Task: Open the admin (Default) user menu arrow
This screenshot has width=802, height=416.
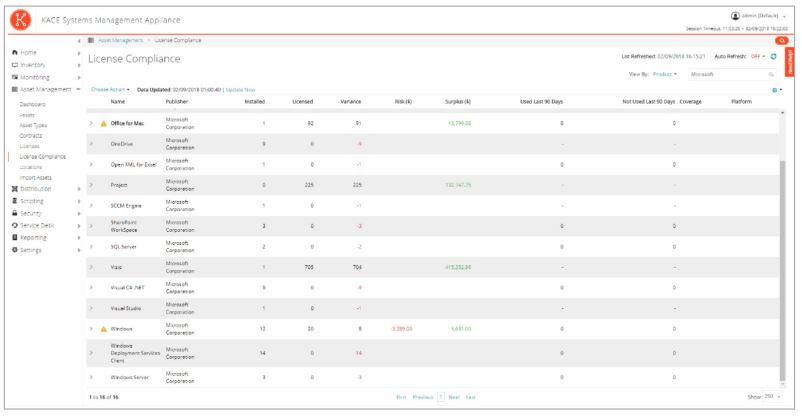Action: [x=785, y=16]
